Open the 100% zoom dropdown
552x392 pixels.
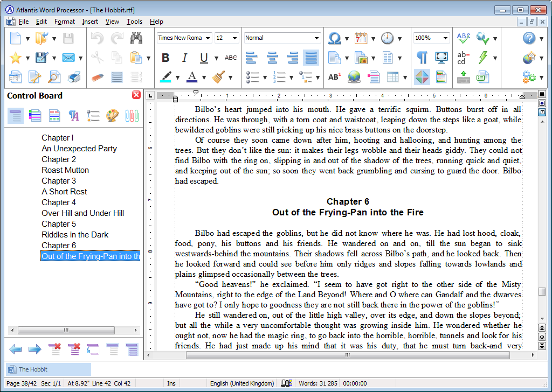click(x=445, y=38)
